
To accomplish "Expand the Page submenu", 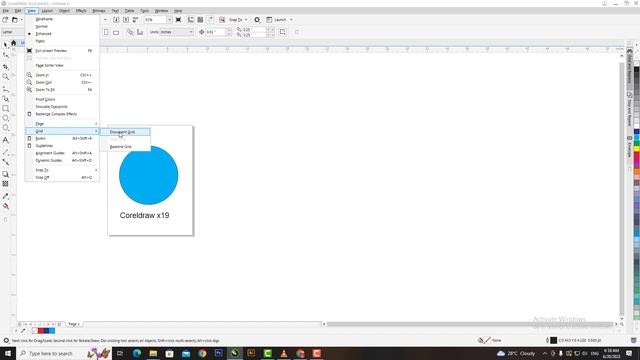I will [x=62, y=124].
